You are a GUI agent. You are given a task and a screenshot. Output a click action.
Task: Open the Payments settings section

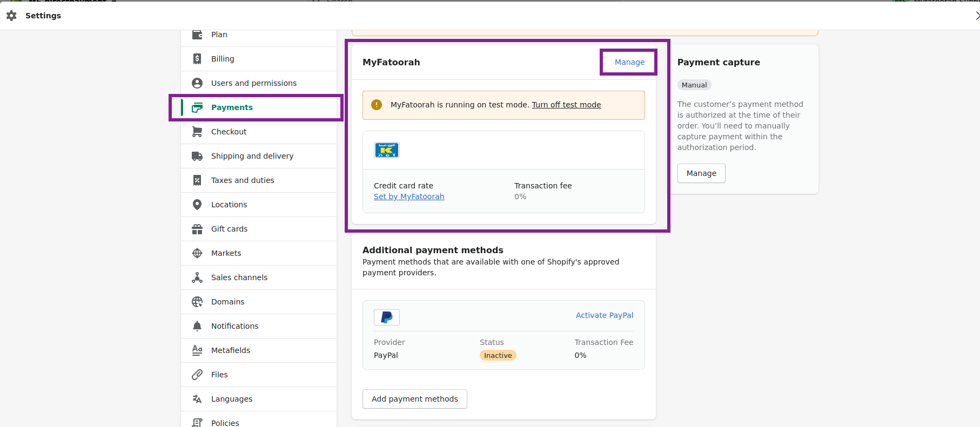pos(232,107)
